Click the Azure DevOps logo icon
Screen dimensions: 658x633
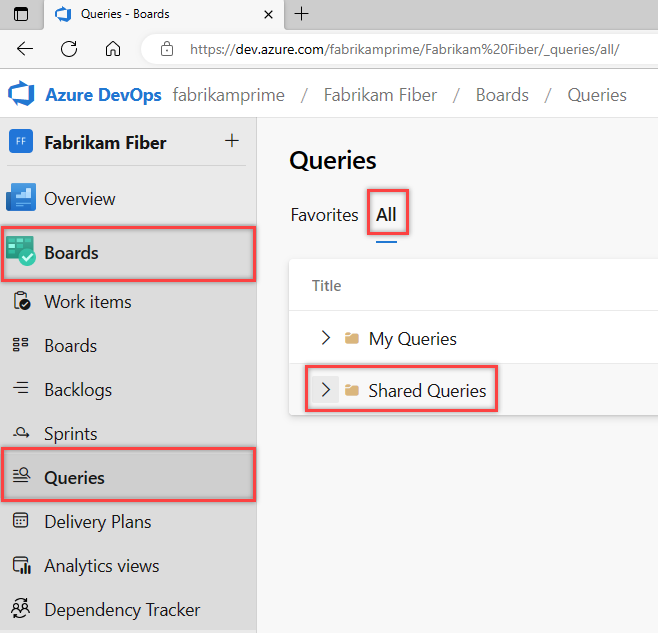pos(21,94)
